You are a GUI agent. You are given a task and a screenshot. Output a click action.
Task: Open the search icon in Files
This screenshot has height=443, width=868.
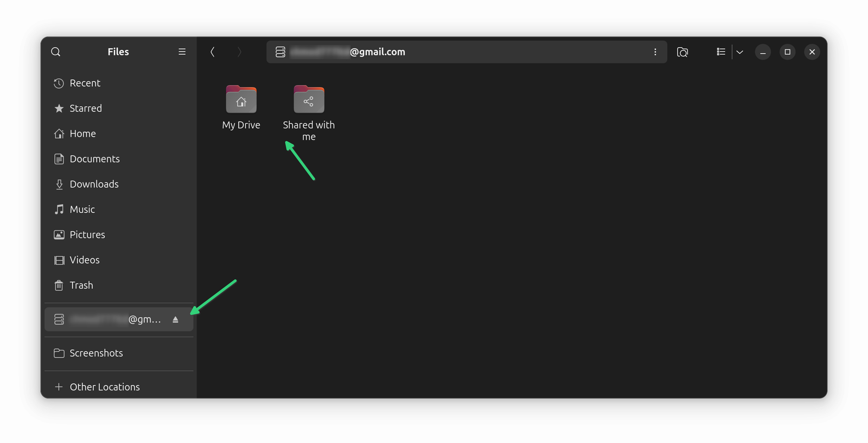point(56,52)
